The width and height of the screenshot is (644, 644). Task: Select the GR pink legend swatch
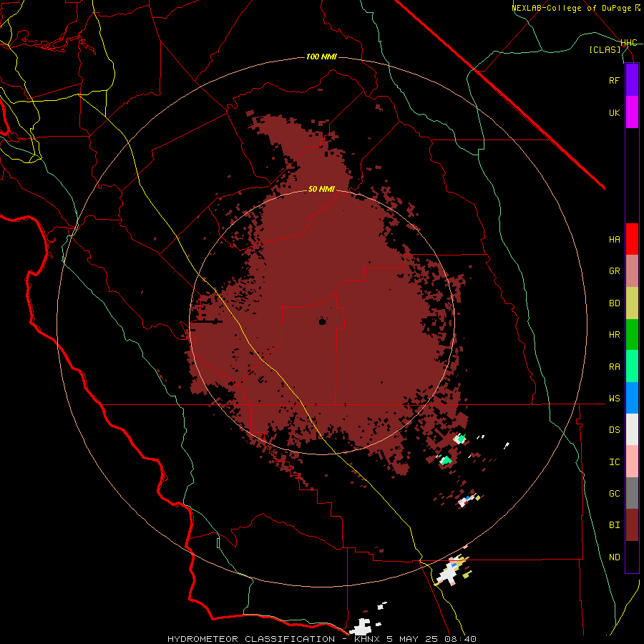(x=632, y=271)
